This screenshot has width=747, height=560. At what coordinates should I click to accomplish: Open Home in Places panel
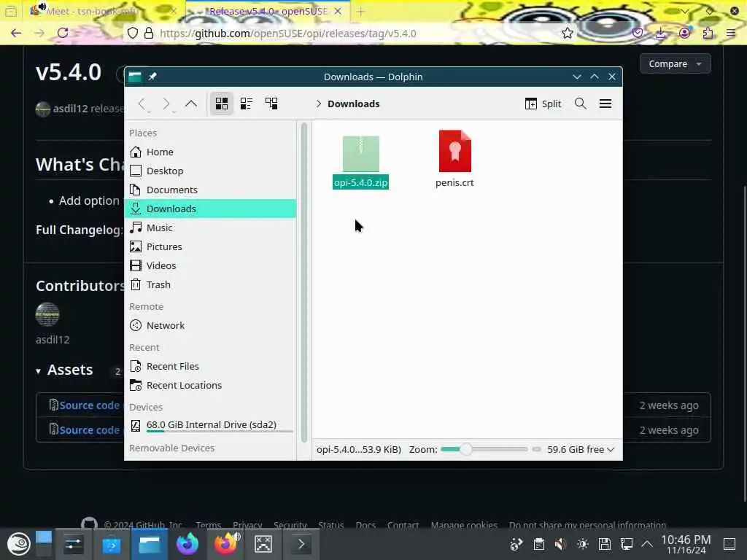pos(210,152)
